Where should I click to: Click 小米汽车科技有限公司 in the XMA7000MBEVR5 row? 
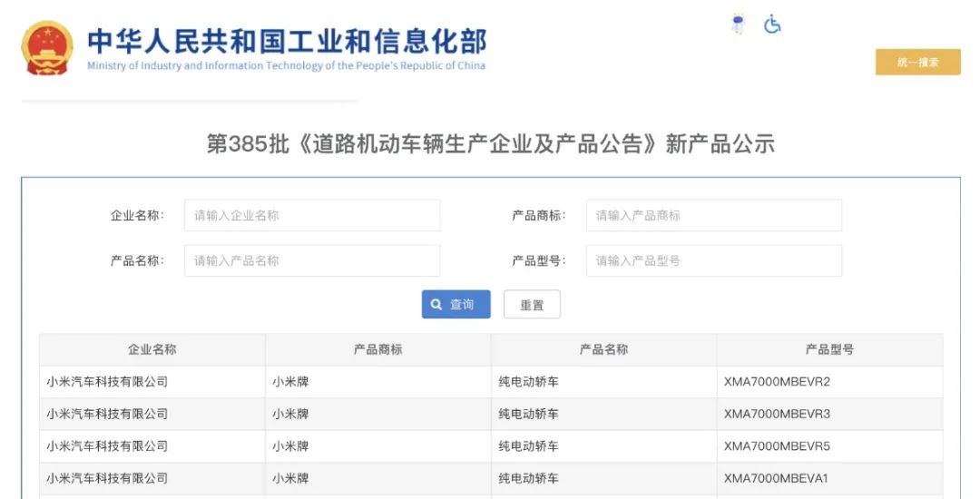(107, 445)
